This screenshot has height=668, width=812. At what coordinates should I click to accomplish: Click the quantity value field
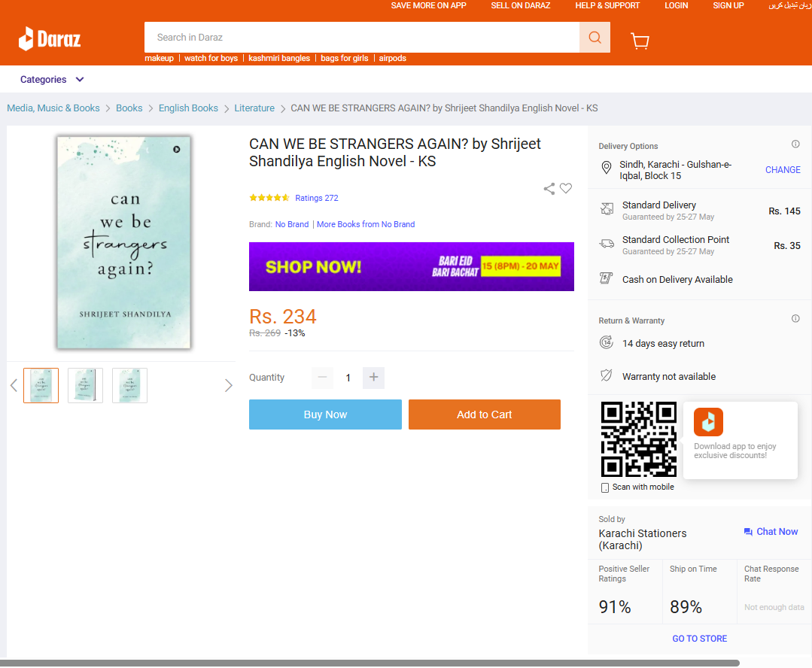click(348, 378)
